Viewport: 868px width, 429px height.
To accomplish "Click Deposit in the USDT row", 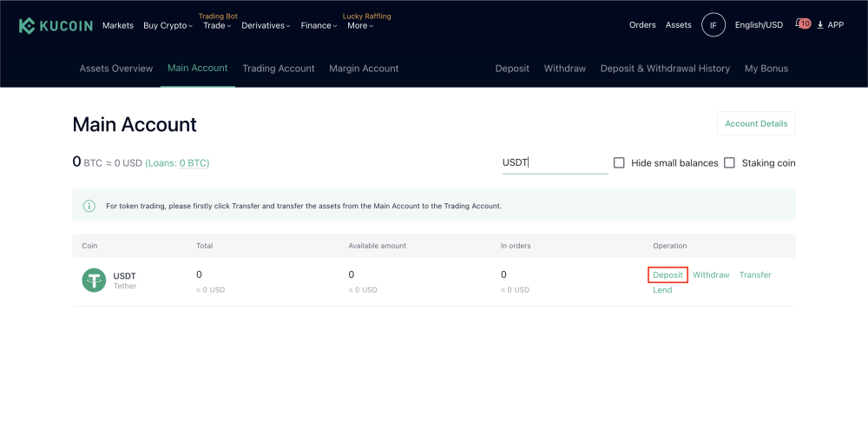I will 667,275.
